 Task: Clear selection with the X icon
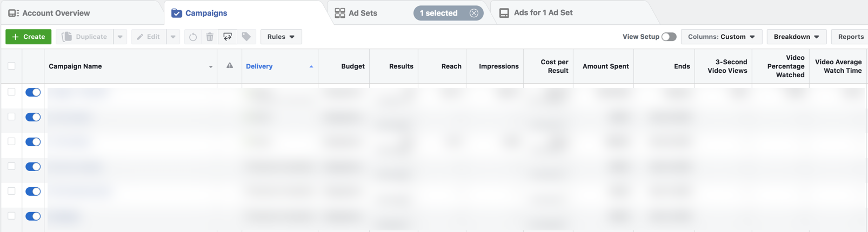point(474,13)
